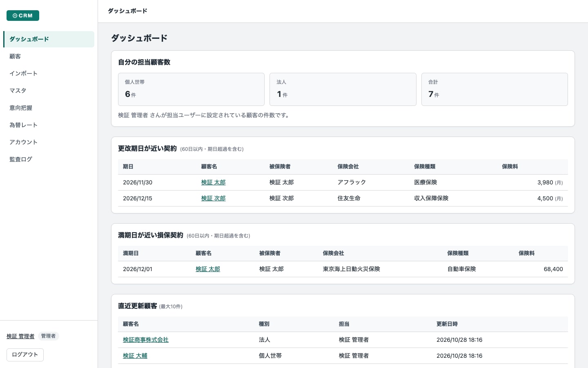Click the 68,400 premium value
Image resolution: width=588 pixels, height=368 pixels.
point(553,269)
